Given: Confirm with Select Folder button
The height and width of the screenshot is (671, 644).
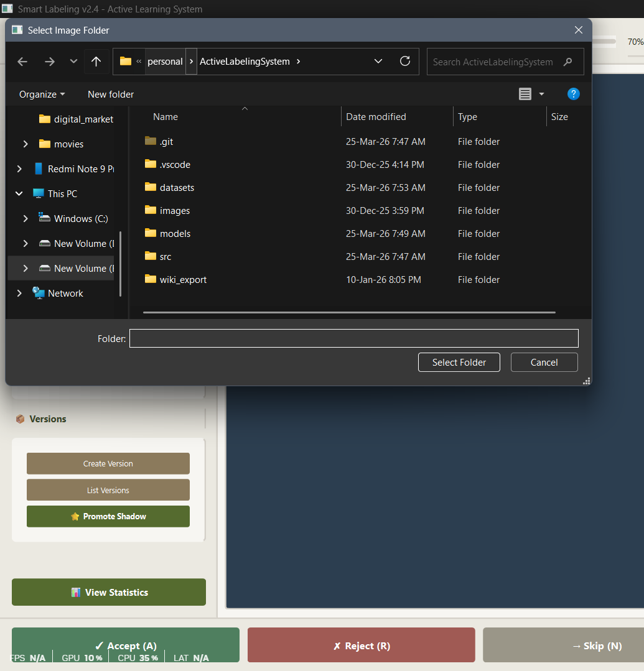Looking at the screenshot, I should pyautogui.click(x=459, y=363).
